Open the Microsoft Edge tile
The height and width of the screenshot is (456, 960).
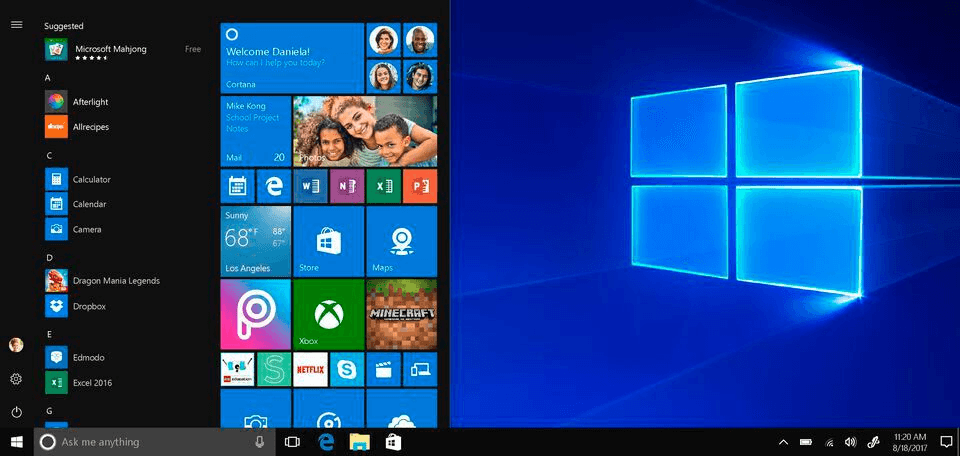pyautogui.click(x=274, y=186)
